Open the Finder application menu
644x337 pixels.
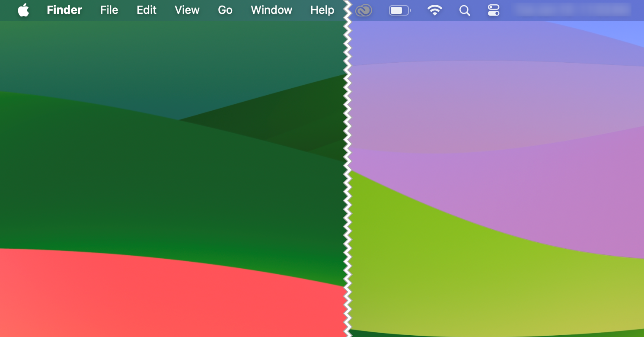(64, 10)
